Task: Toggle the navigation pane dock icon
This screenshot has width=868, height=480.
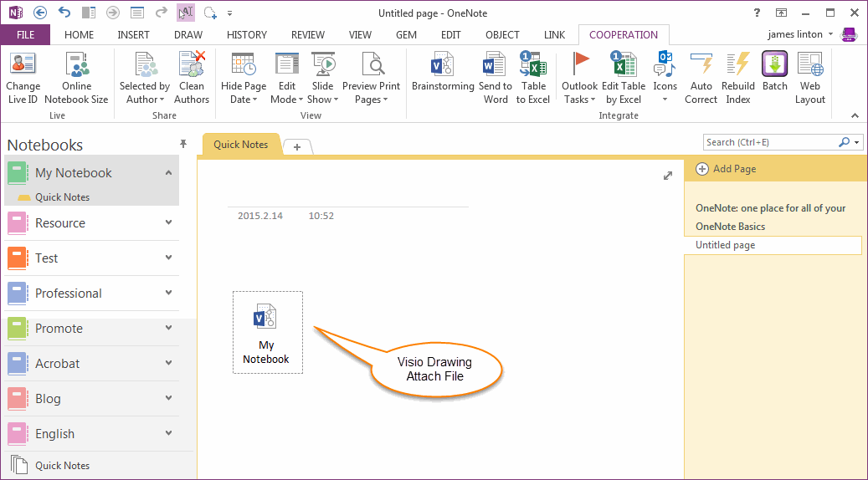Action: 88,13
